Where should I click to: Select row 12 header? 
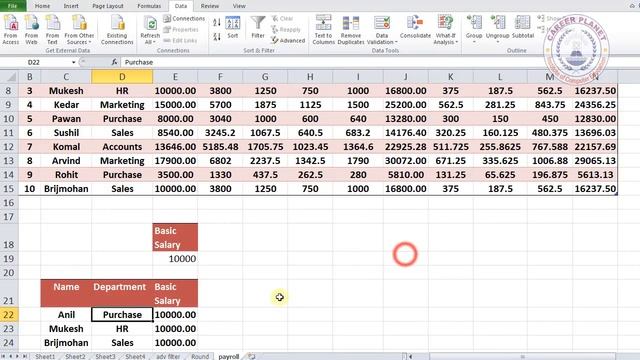9,147
